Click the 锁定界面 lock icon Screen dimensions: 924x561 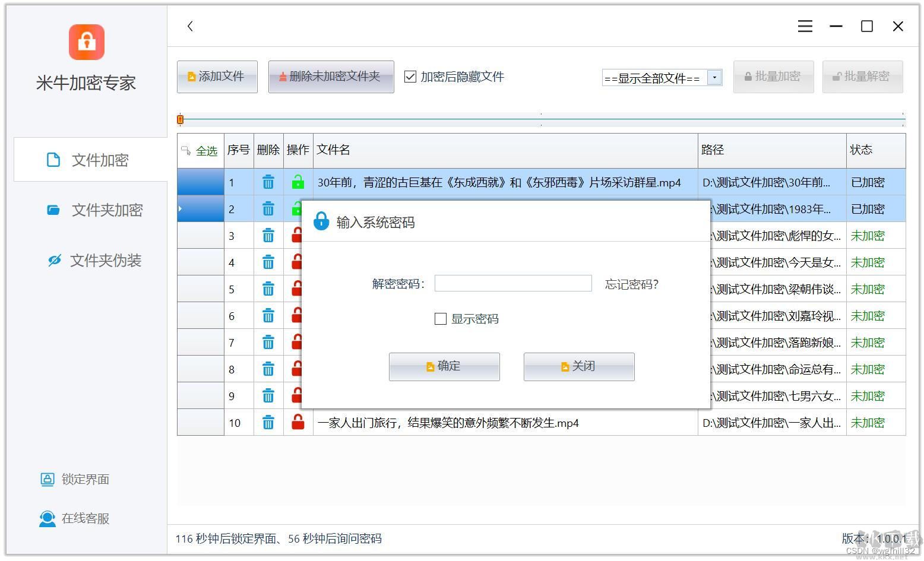pyautogui.click(x=47, y=479)
